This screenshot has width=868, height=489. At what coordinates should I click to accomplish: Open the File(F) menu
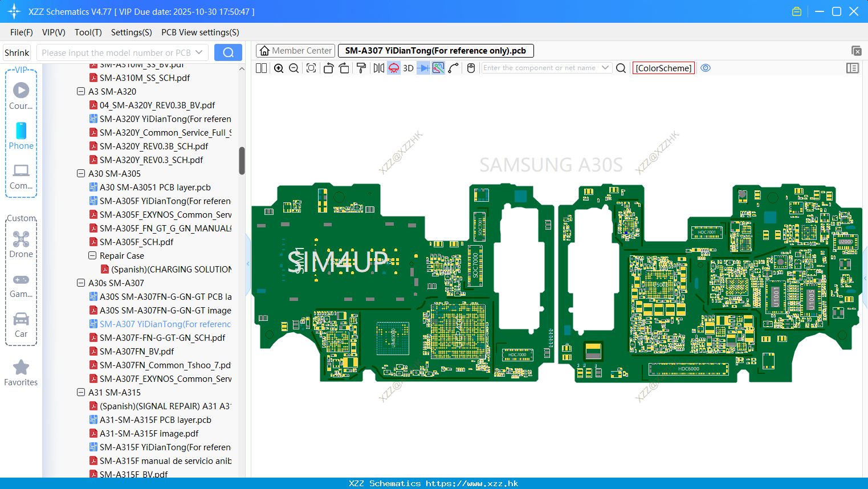22,32
